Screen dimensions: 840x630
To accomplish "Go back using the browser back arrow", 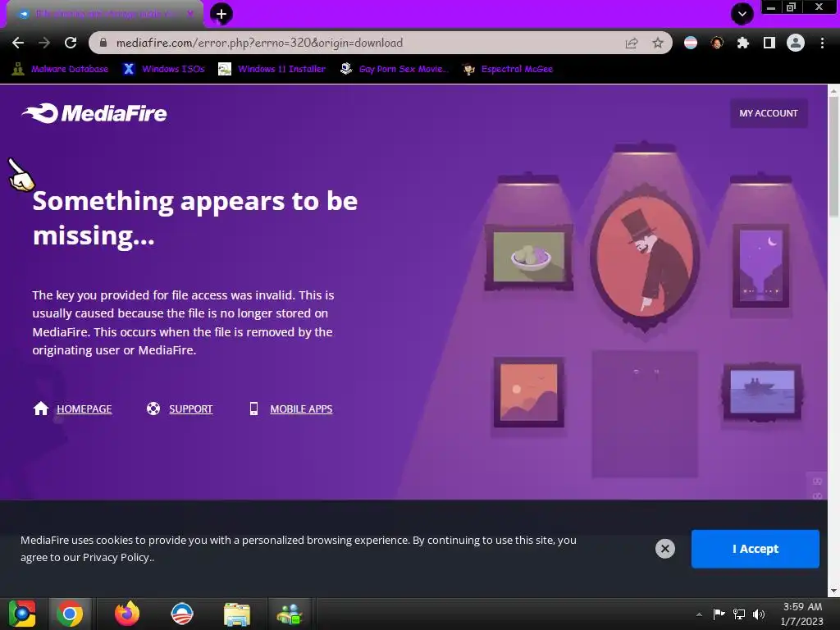I will [x=18, y=43].
